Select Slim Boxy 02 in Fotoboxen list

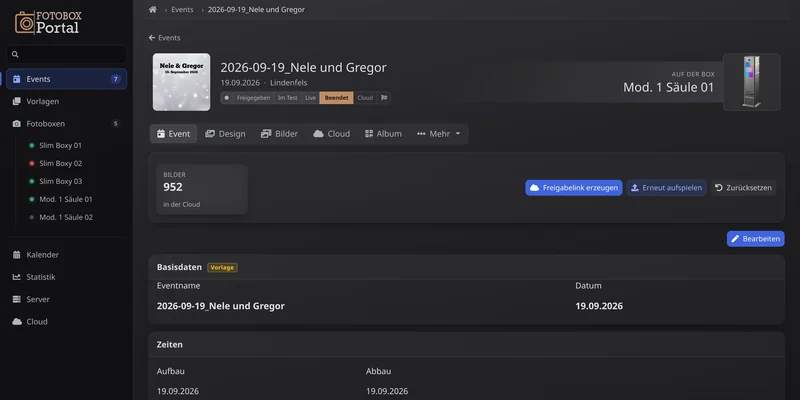point(60,163)
